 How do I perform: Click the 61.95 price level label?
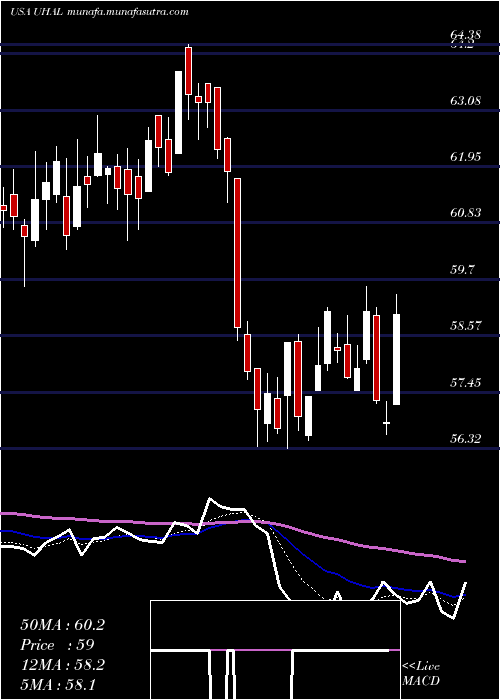pos(466,156)
